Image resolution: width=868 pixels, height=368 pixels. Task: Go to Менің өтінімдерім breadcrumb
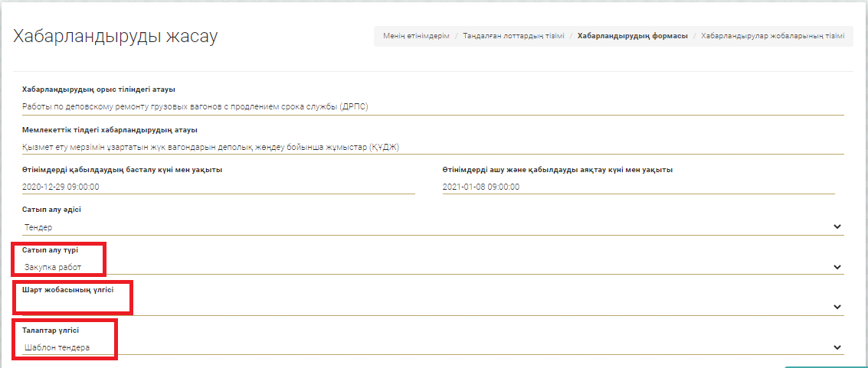pos(417,36)
